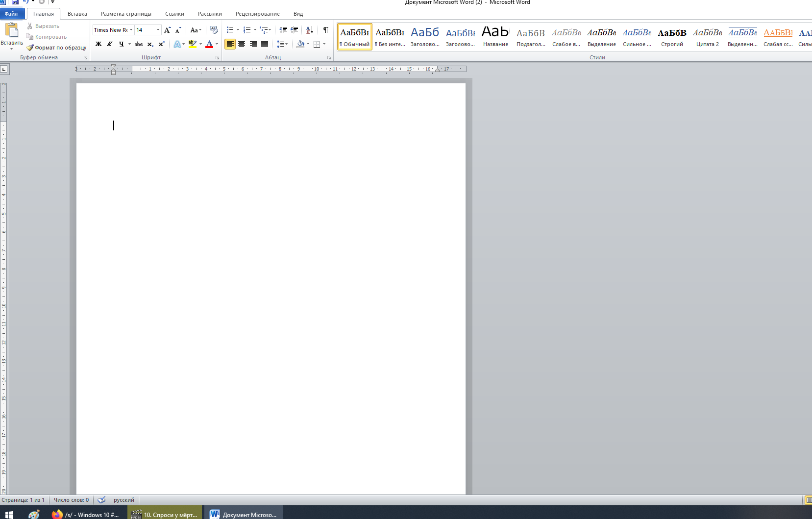Screen dimensions: 812x519
Task: Apply the Цитата 2 style
Action: 707,37
